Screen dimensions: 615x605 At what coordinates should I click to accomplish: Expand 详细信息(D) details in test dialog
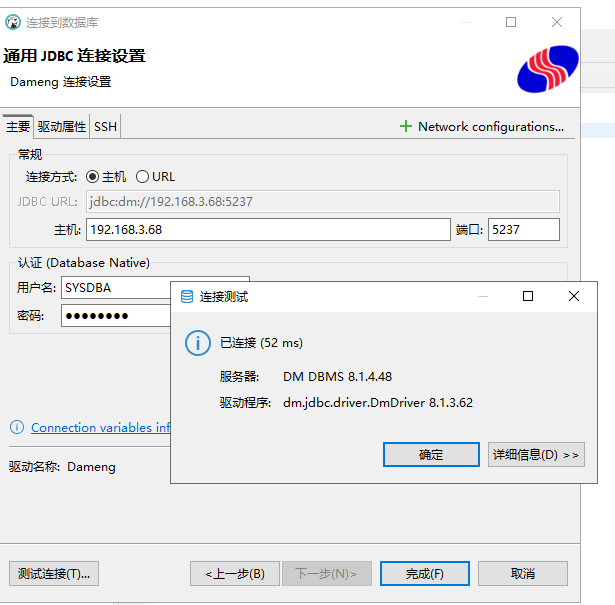click(536, 454)
